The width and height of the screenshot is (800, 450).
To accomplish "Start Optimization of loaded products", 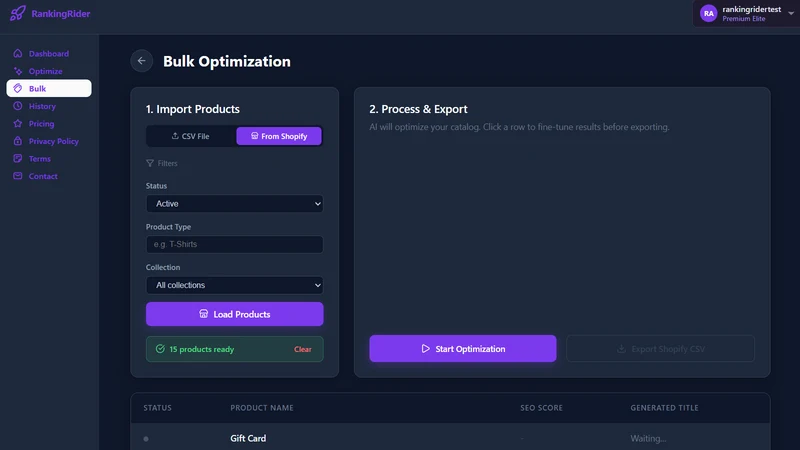I will pyautogui.click(x=463, y=348).
